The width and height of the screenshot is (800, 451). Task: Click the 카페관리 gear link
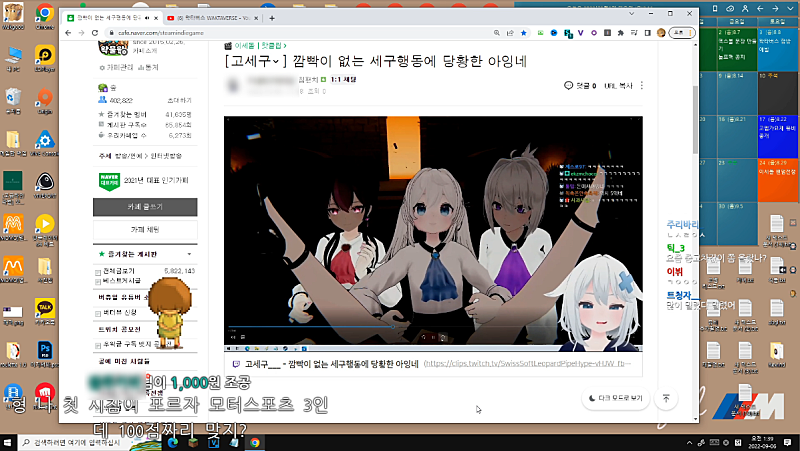(116, 67)
